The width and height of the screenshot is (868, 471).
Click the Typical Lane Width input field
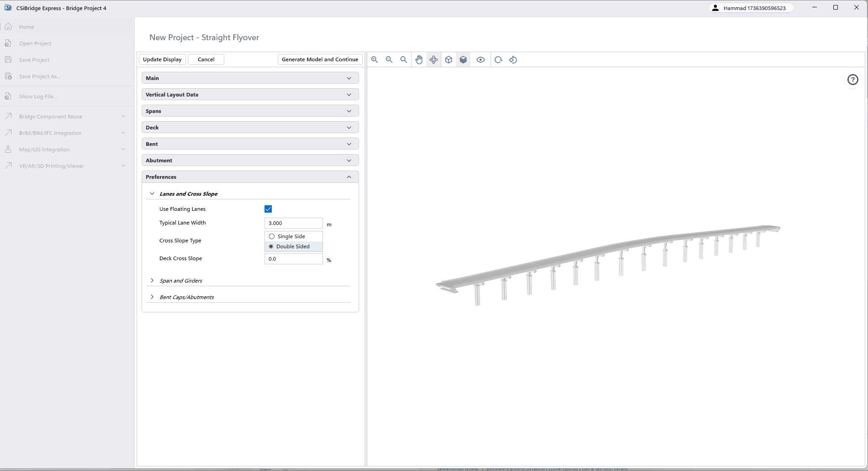coord(293,223)
